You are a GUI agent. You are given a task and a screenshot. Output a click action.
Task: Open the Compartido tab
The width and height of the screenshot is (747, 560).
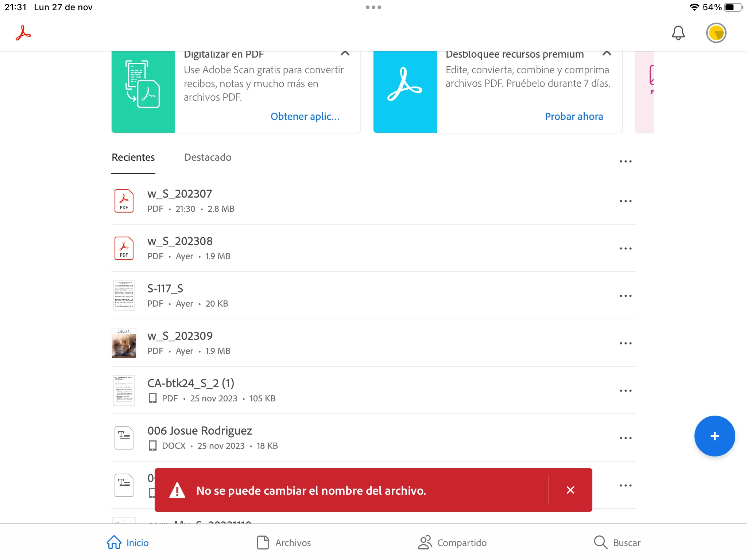[452, 542]
